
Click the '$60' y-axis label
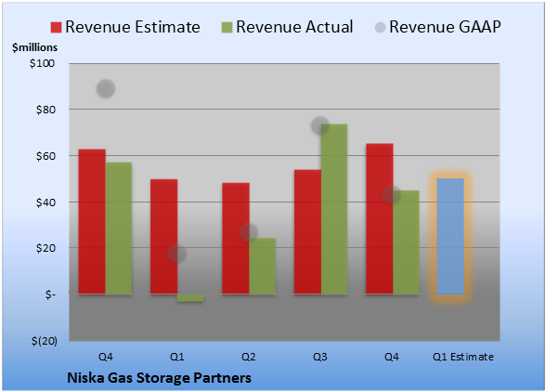[45, 156]
